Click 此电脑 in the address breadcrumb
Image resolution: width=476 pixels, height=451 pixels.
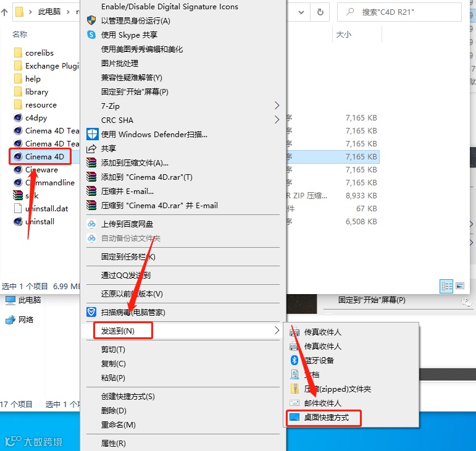click(49, 12)
